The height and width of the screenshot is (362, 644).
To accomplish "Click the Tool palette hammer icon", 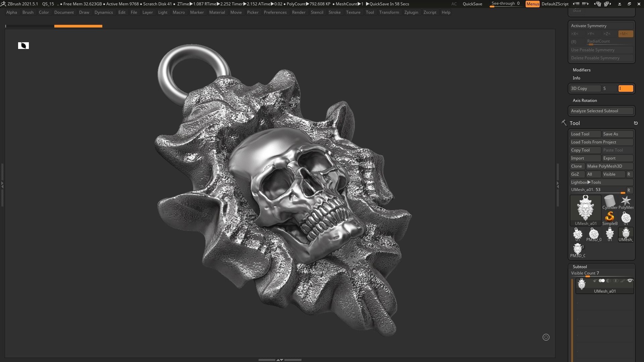I will (x=564, y=123).
